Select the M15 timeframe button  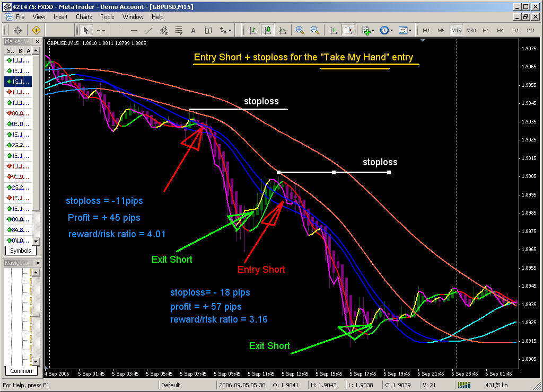pyautogui.click(x=456, y=30)
